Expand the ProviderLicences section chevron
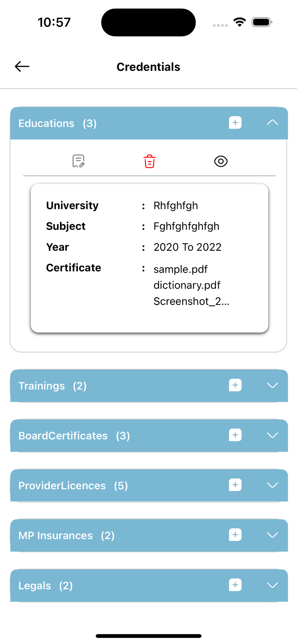This screenshot has width=297, height=644. click(x=272, y=485)
